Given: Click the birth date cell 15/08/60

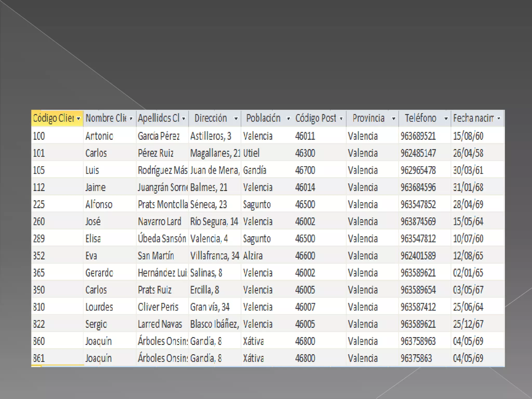Looking at the screenshot, I should point(478,136).
